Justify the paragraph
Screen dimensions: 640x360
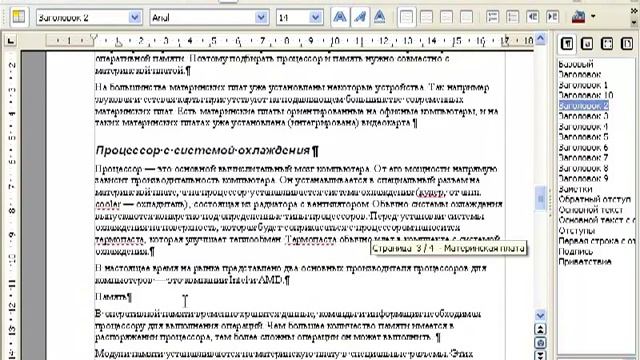467,17
